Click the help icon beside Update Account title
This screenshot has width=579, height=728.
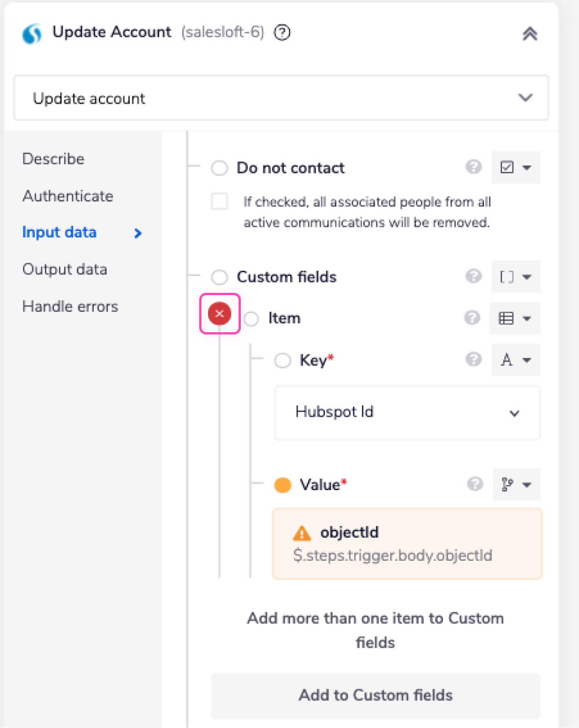click(x=282, y=32)
